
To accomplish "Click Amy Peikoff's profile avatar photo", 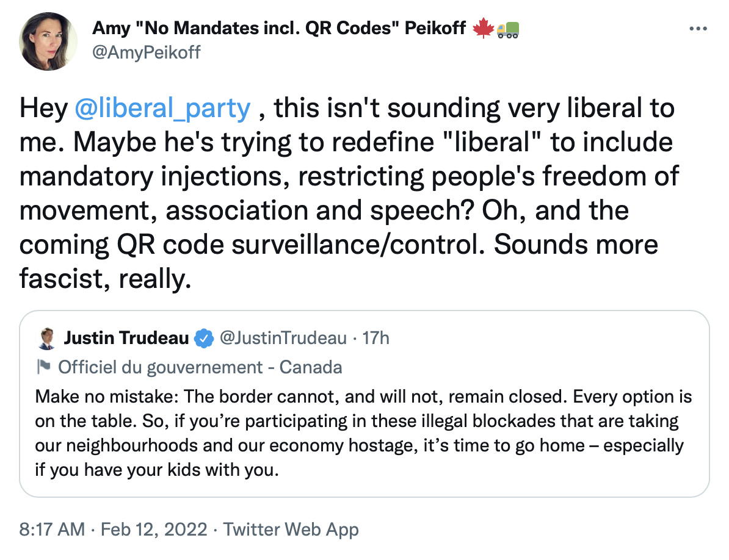I will [48, 41].
